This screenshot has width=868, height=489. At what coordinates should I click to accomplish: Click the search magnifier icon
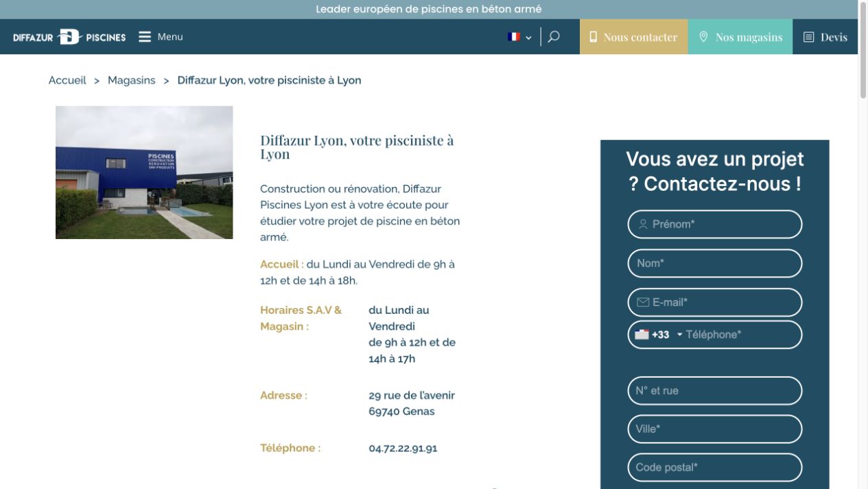pyautogui.click(x=554, y=36)
